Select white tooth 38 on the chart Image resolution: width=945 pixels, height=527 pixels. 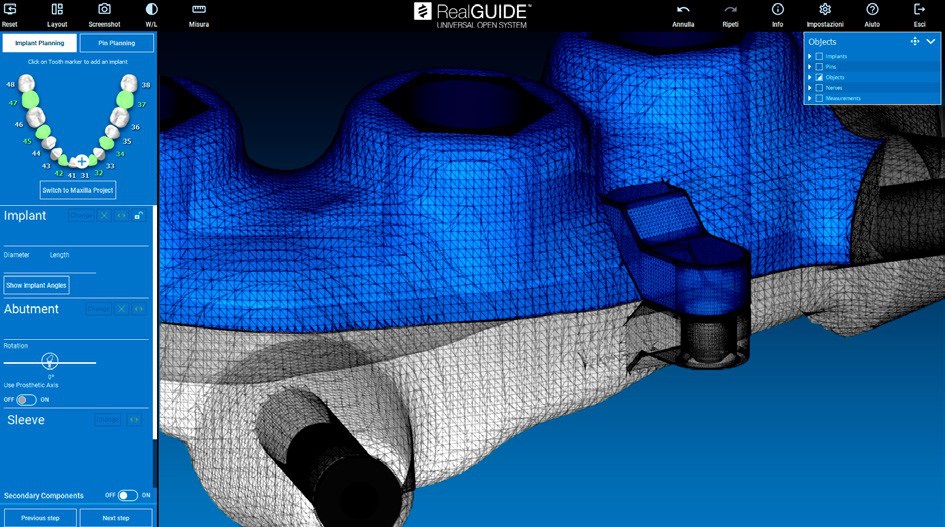[x=129, y=83]
